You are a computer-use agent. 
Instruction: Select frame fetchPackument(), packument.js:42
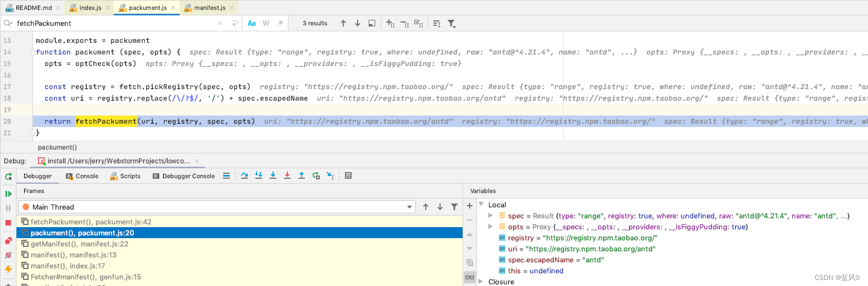tap(240, 222)
